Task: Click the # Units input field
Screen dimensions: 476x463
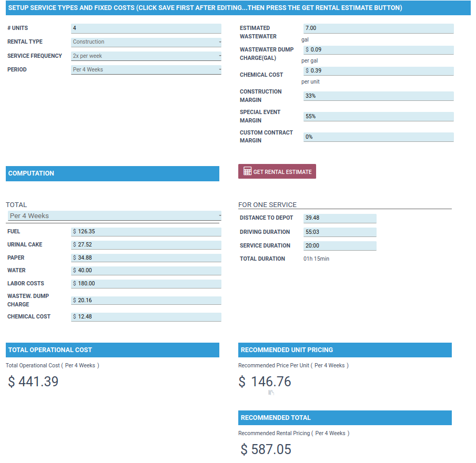Action: pos(146,28)
